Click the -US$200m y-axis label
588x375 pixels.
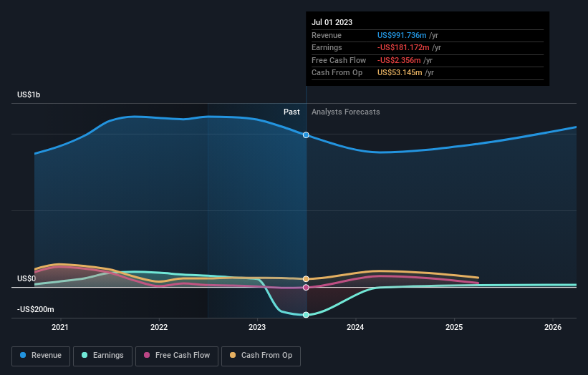click(35, 309)
